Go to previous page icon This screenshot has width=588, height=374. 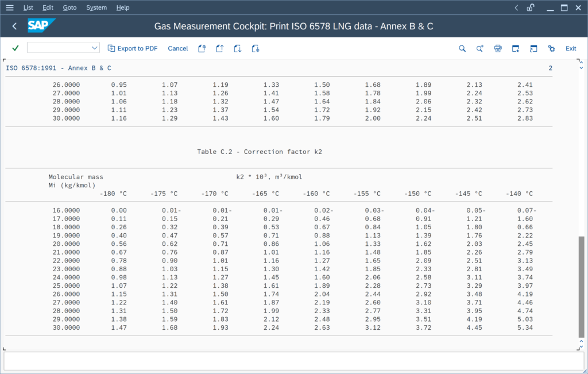(220, 48)
